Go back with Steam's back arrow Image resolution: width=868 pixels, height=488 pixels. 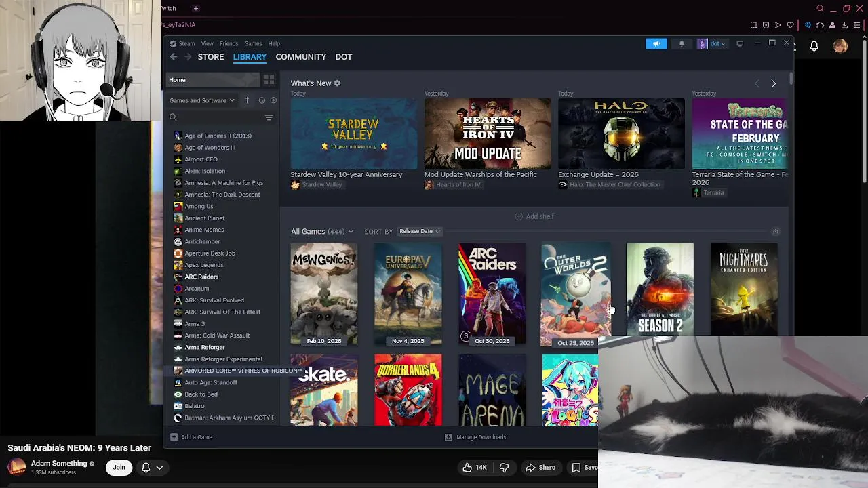(x=174, y=57)
